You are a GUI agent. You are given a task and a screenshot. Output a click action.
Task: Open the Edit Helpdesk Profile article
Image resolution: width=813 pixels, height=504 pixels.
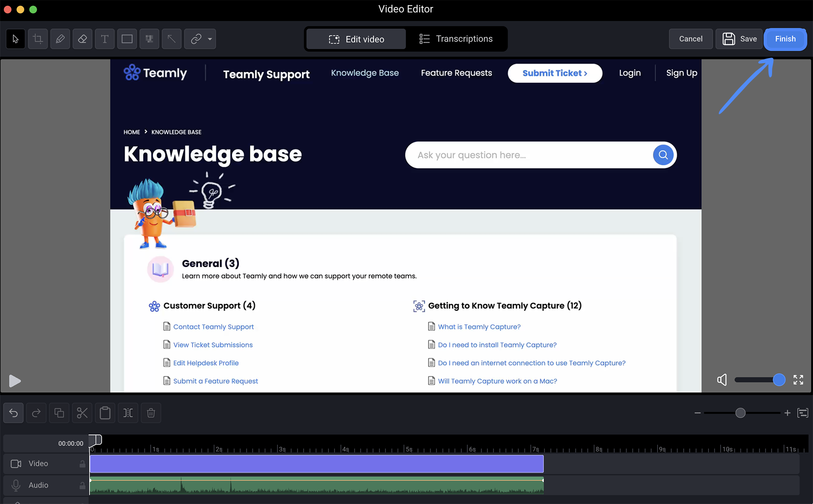coord(206,363)
